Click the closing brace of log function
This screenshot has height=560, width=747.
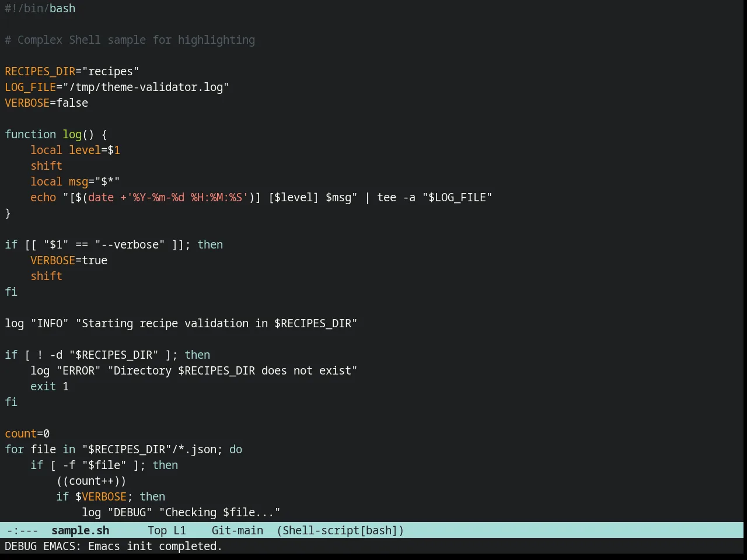point(8,213)
